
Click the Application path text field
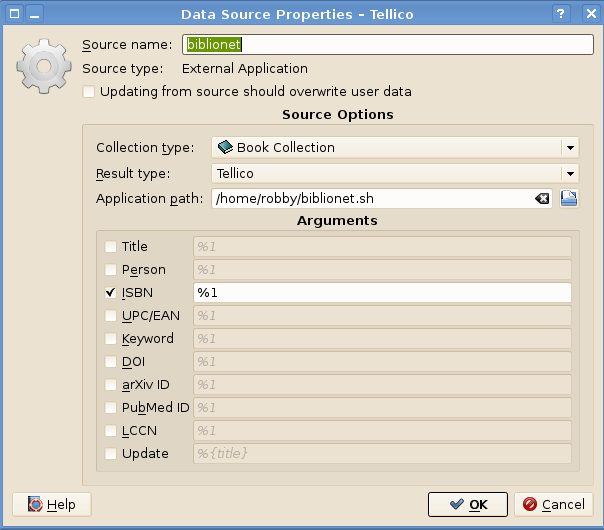(x=381, y=199)
